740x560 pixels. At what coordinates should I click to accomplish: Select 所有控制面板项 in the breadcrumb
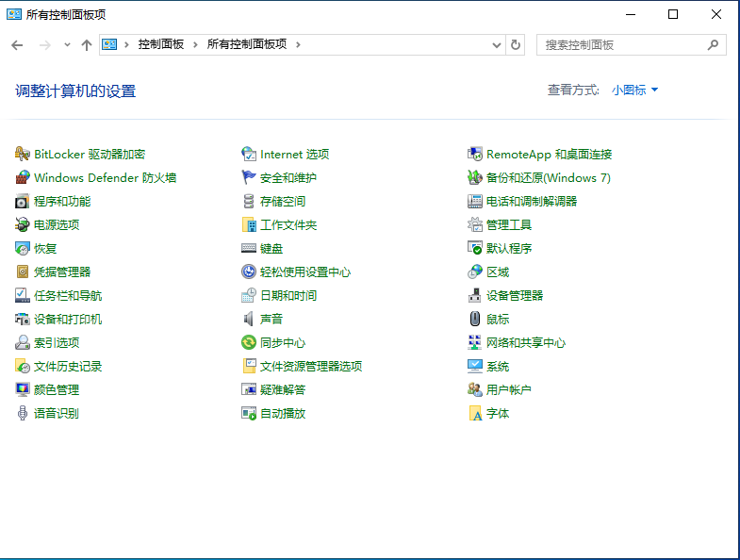tap(247, 44)
